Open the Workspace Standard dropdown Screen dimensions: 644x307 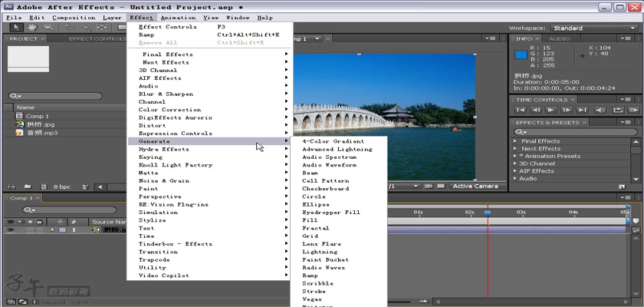tap(594, 28)
